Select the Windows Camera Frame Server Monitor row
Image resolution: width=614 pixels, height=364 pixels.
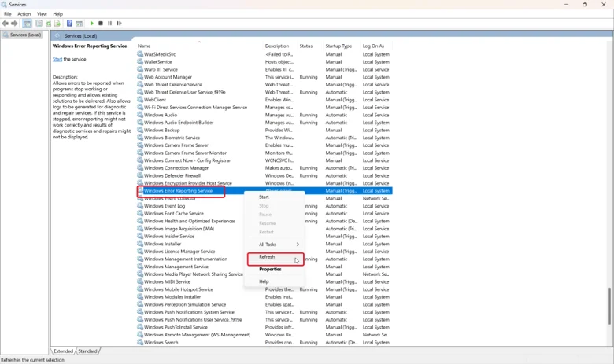(x=264, y=153)
